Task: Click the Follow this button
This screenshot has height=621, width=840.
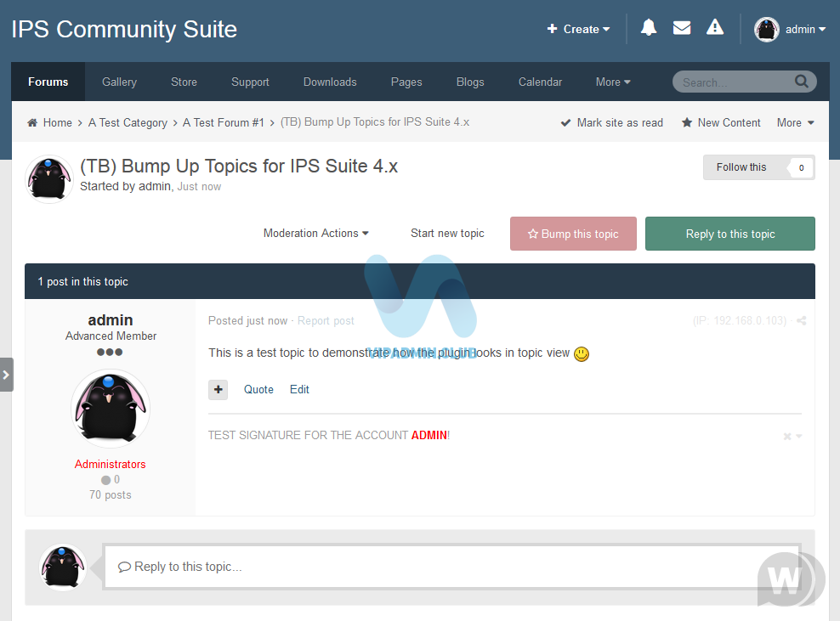Action: [x=741, y=167]
